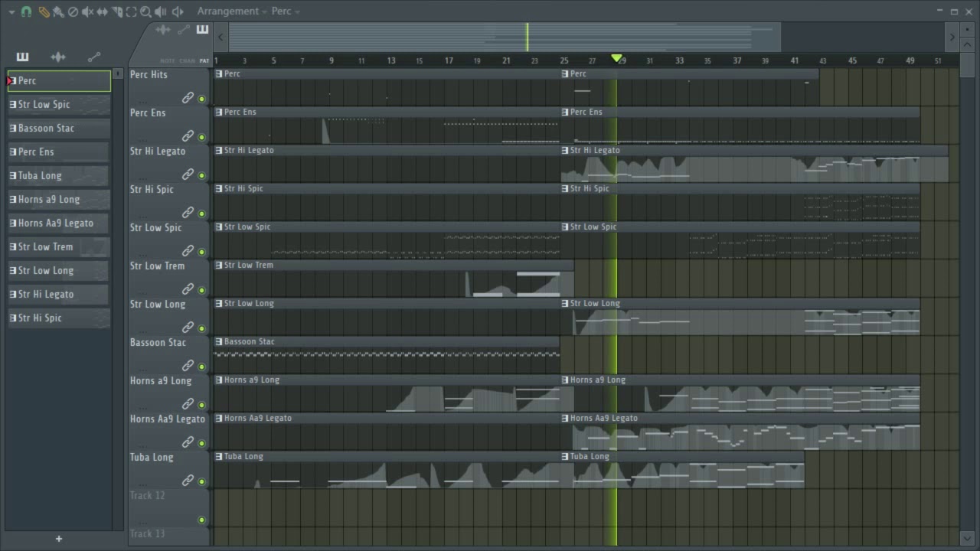Select the Zoom magnifier tool
The image size is (980, 551).
145,11
